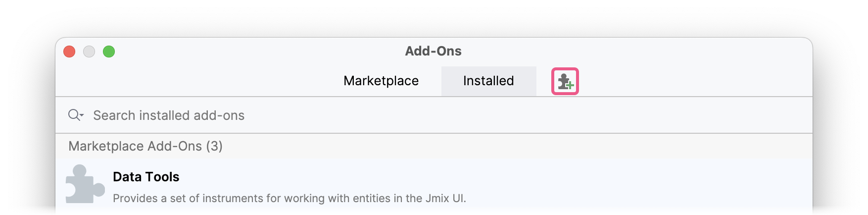Click the search magnifier icon
Viewport: 868px width, 215px height.
(74, 115)
